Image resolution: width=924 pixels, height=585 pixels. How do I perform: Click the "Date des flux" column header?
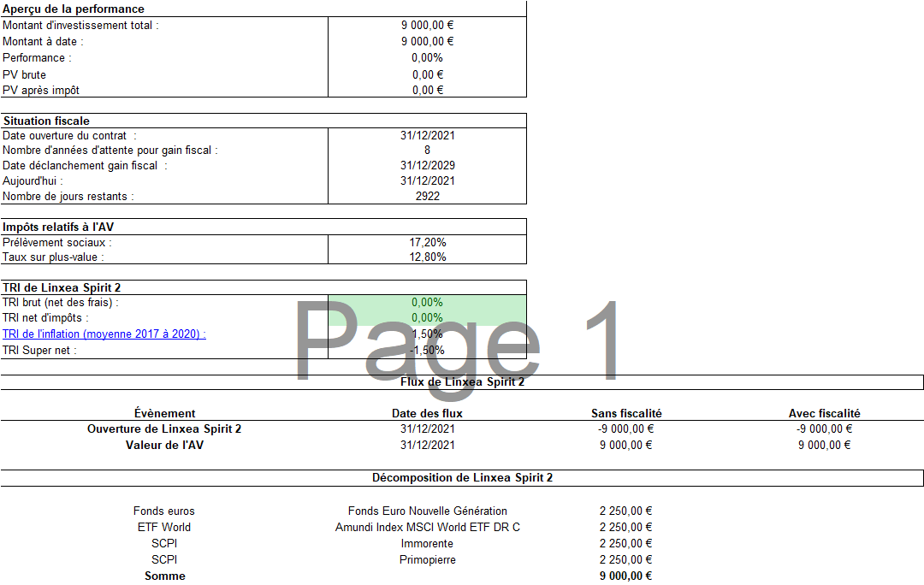[x=427, y=414]
